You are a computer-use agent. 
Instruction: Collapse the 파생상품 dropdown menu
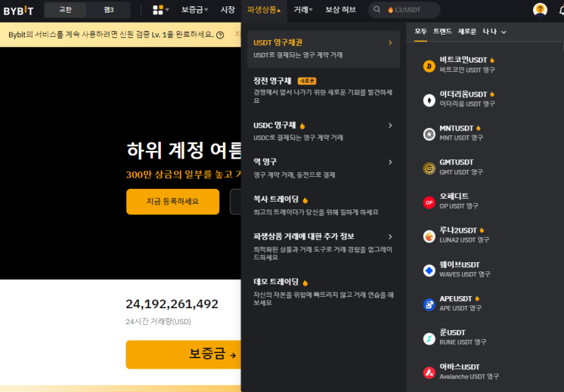coord(264,10)
